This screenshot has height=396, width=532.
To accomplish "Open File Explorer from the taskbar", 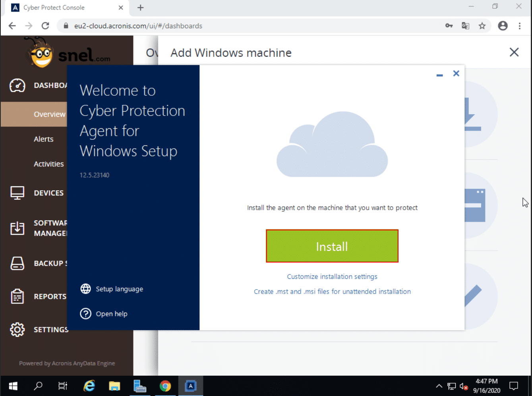I will pyautogui.click(x=114, y=386).
